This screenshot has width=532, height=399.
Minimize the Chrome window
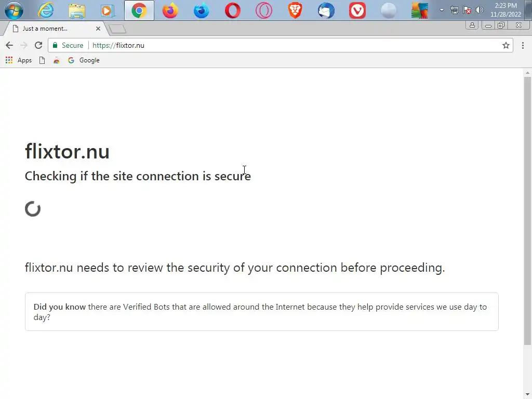(488, 25)
